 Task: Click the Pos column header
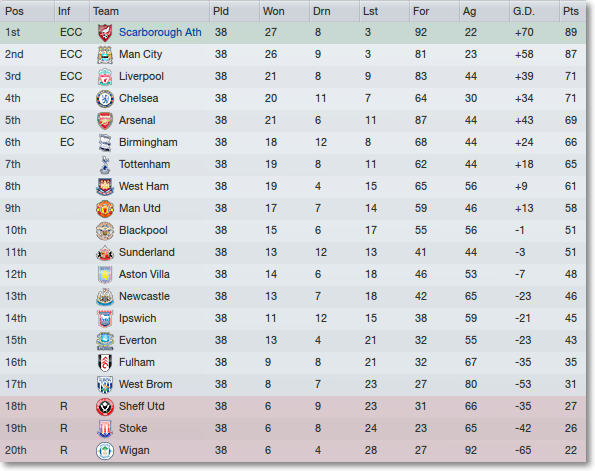[14, 11]
